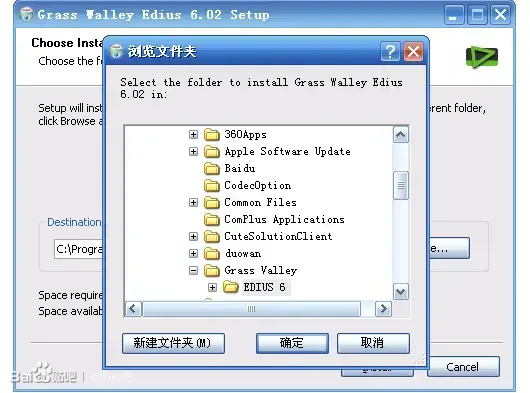This screenshot has width=530, height=393.
Task: Select the Apple Software Update folder icon
Action: coord(212,151)
